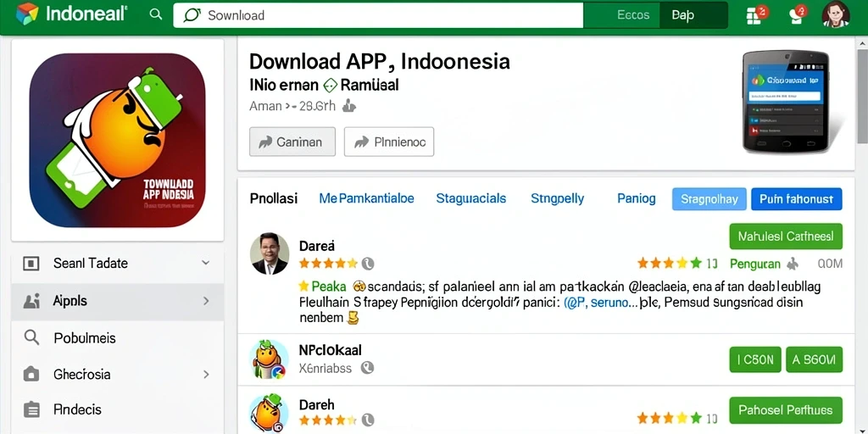Click the diamond badge beside Ramiüeal
Screen dimensions: 868x434
click(330, 86)
